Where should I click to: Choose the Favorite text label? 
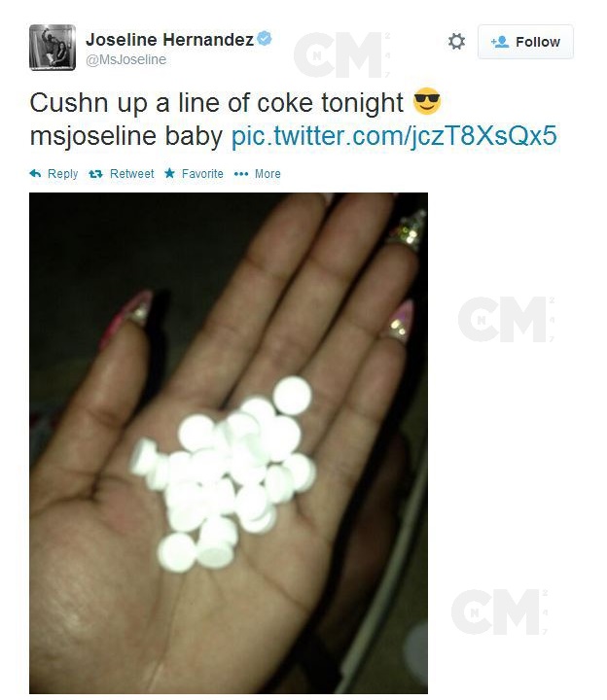click(x=202, y=174)
